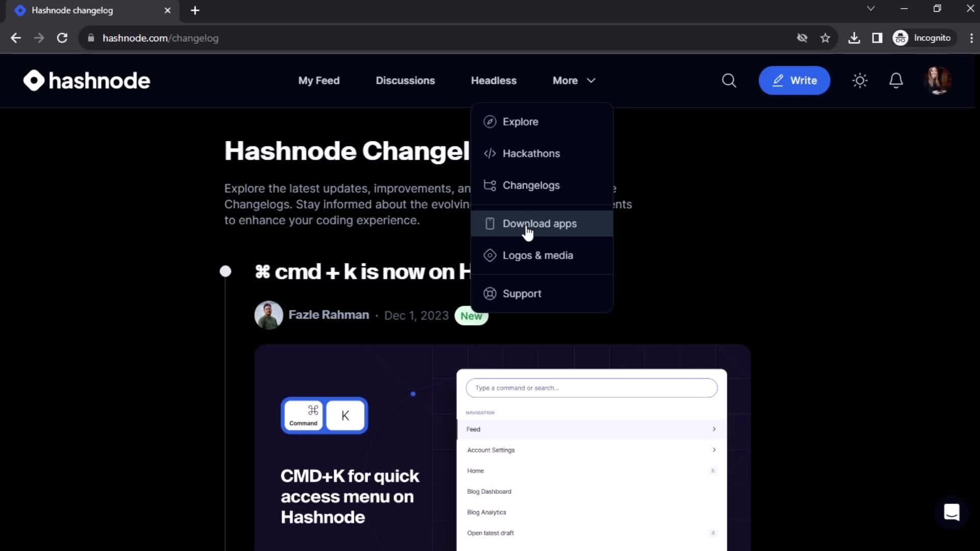Click Headless navigation tab

[x=494, y=80]
